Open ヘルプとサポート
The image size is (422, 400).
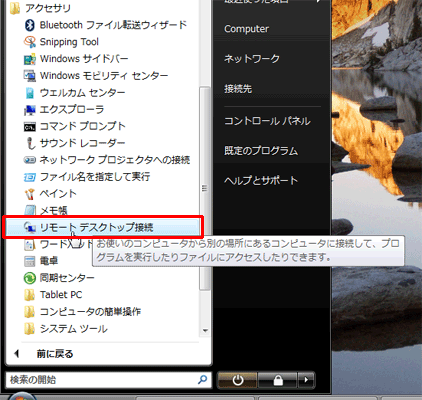pyautogui.click(x=261, y=181)
